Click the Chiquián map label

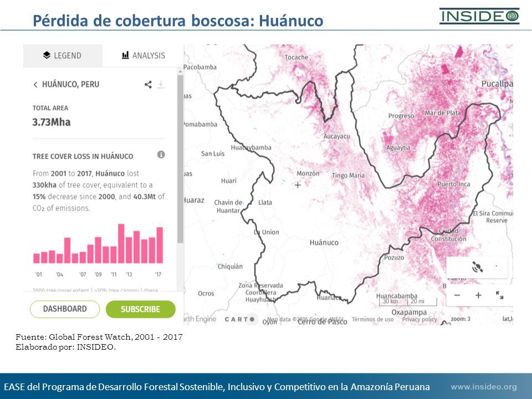point(230,267)
